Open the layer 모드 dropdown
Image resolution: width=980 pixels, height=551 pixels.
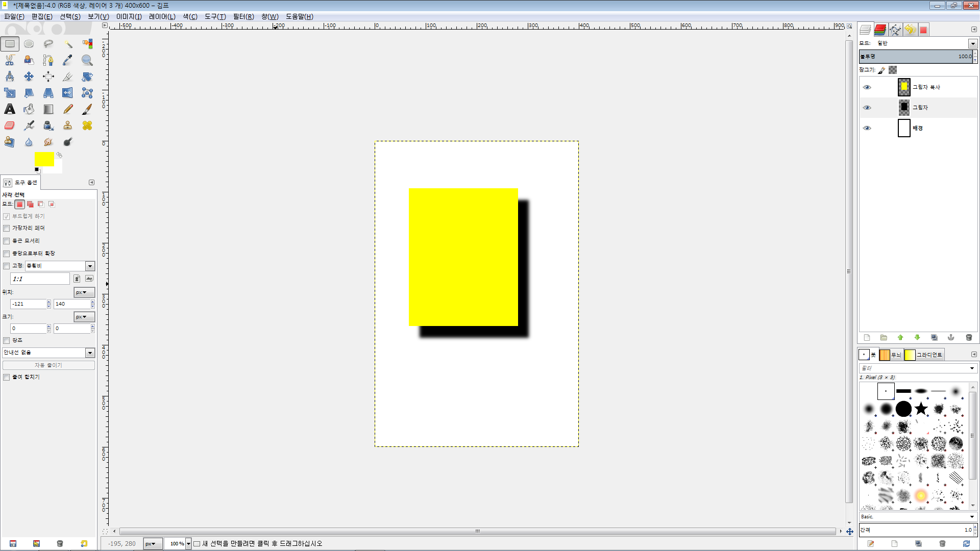pos(973,43)
